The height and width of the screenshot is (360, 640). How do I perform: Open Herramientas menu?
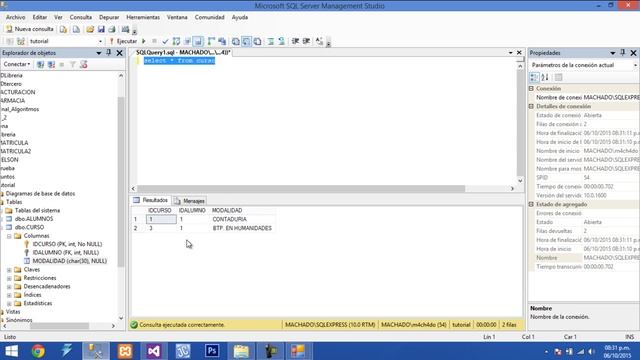pyautogui.click(x=143, y=17)
